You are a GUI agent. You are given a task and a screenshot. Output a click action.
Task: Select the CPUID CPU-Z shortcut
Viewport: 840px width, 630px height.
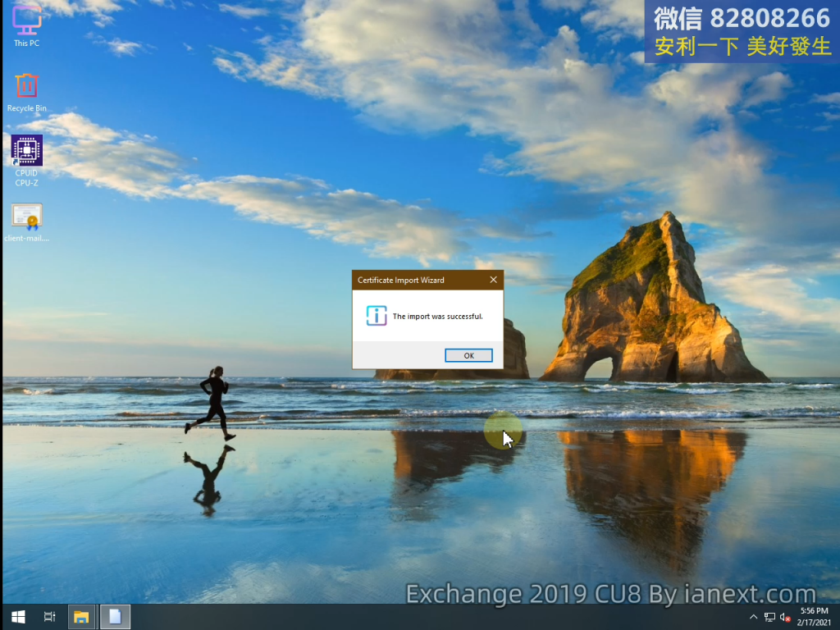26,156
